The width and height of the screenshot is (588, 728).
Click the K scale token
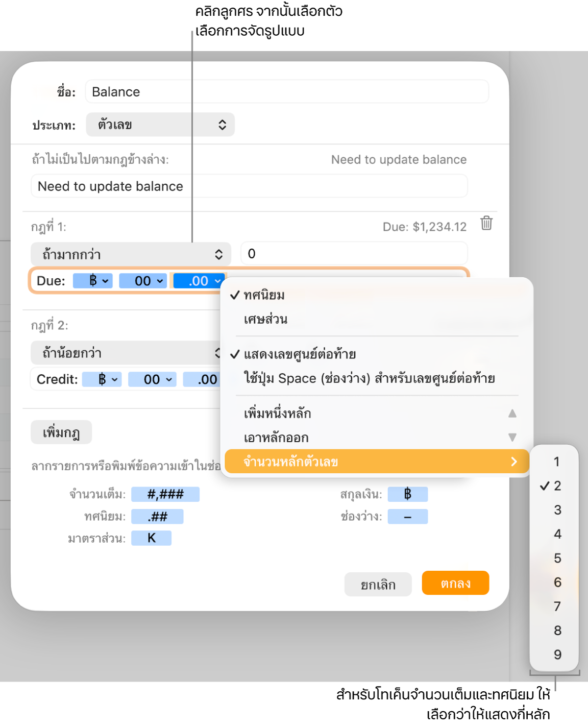[151, 538]
